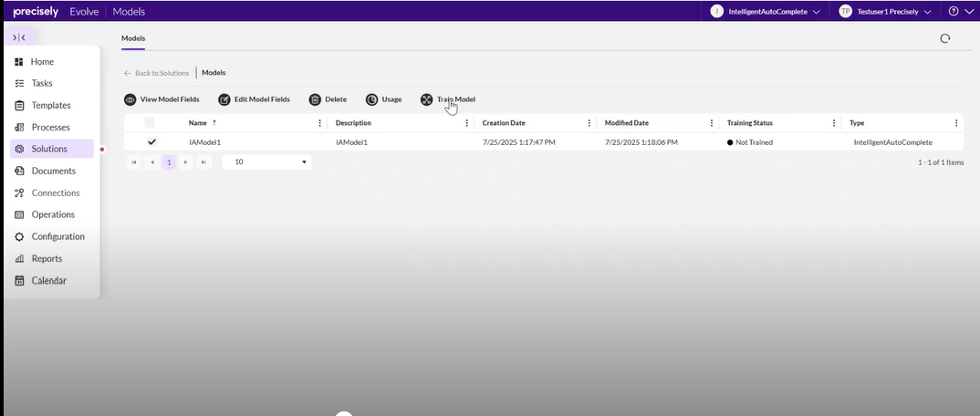Select page 1 in pagination
The width and height of the screenshot is (980, 416).
coord(169,162)
